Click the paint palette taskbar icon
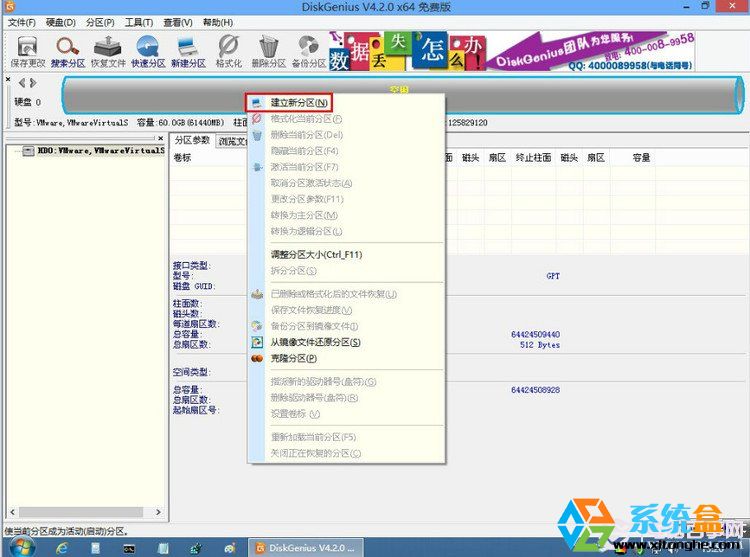 [230, 548]
